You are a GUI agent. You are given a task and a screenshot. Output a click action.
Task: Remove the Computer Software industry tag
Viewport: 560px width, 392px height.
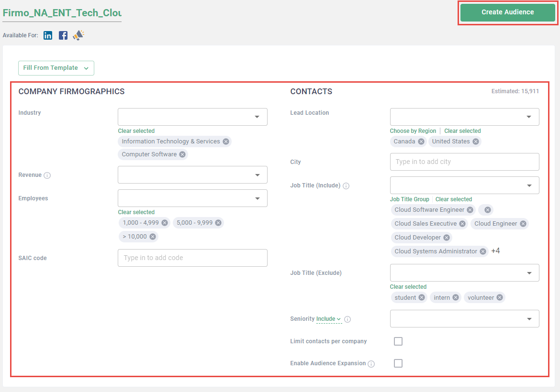pyautogui.click(x=182, y=154)
